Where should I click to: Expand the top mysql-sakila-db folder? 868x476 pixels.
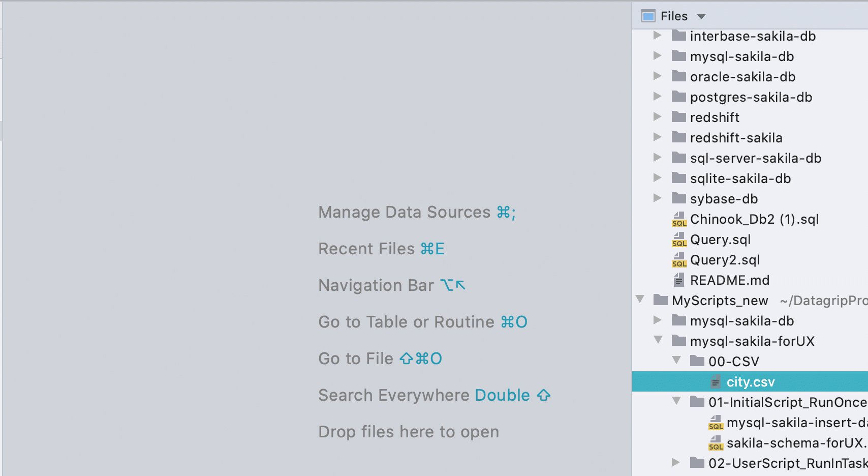coord(657,56)
